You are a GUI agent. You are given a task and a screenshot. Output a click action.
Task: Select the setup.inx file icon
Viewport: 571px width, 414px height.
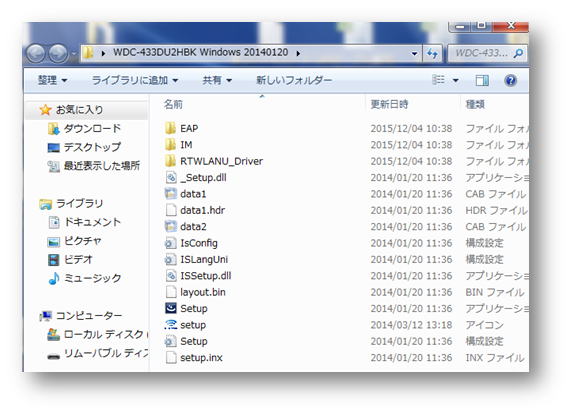click(x=171, y=358)
